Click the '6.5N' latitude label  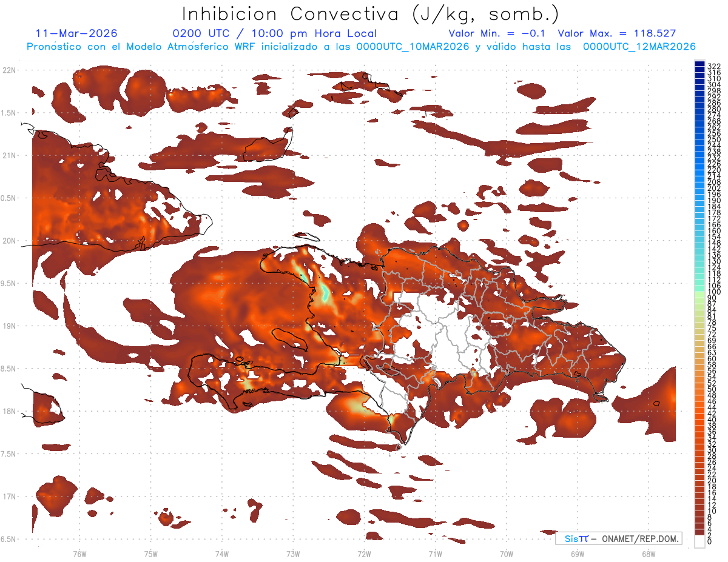pos(8,539)
